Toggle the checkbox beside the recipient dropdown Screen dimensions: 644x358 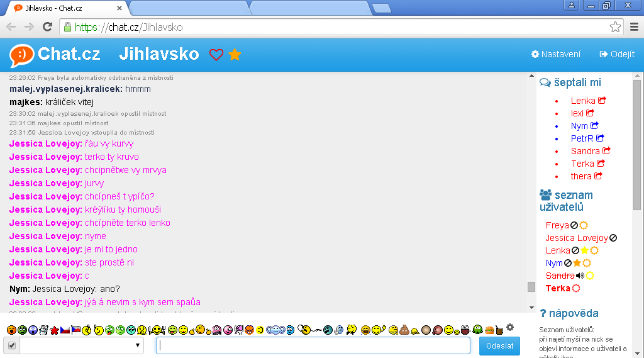coord(12,345)
